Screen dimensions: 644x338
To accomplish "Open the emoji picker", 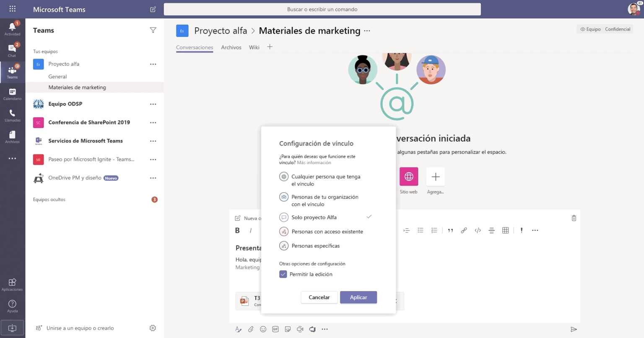I will point(263,329).
